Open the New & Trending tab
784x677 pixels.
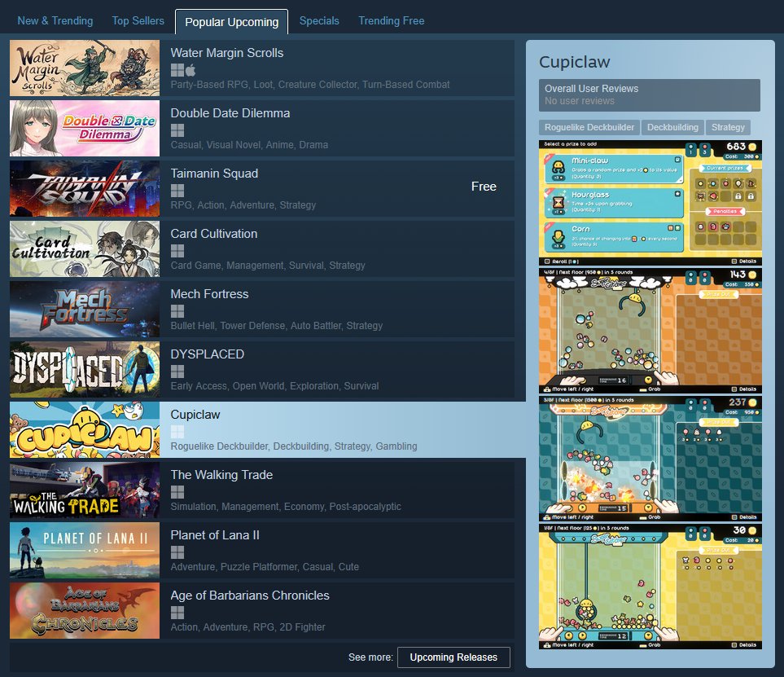(x=55, y=21)
